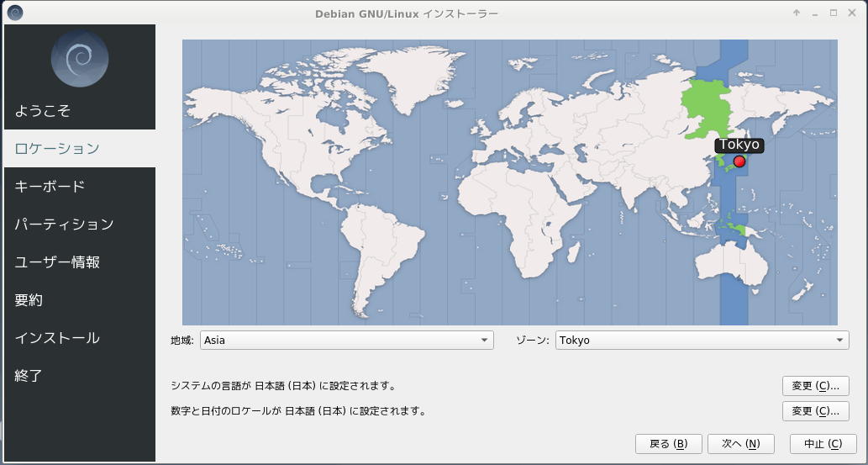Open the ゾーン Tokyo zone dropdown
The height and width of the screenshot is (465, 868).
click(x=702, y=341)
